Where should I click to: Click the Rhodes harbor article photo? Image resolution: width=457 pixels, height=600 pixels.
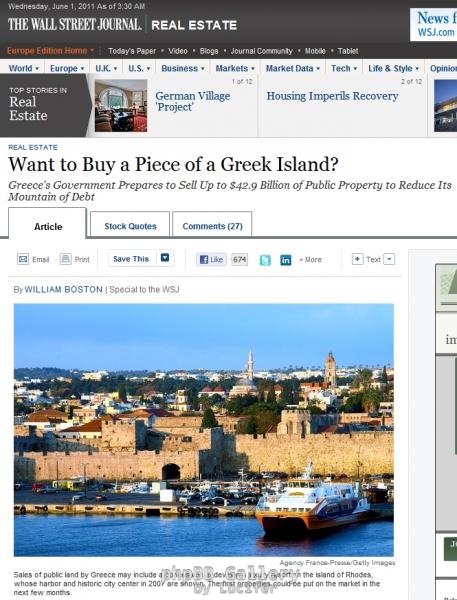(204, 430)
